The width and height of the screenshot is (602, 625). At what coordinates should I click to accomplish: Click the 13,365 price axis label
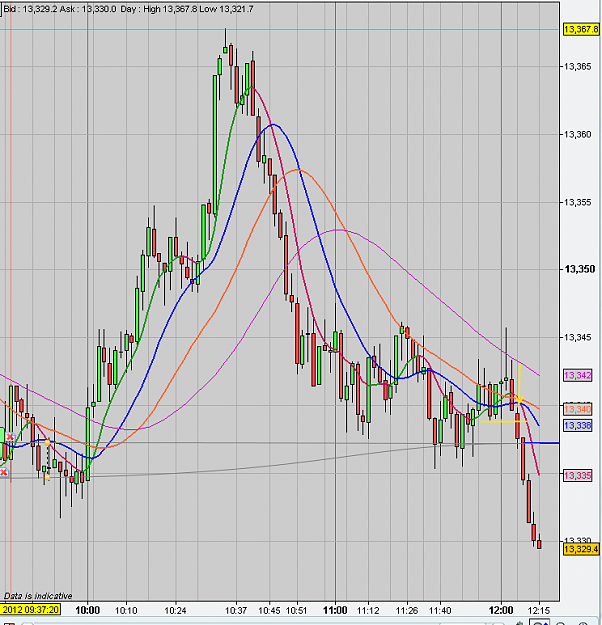tap(578, 67)
